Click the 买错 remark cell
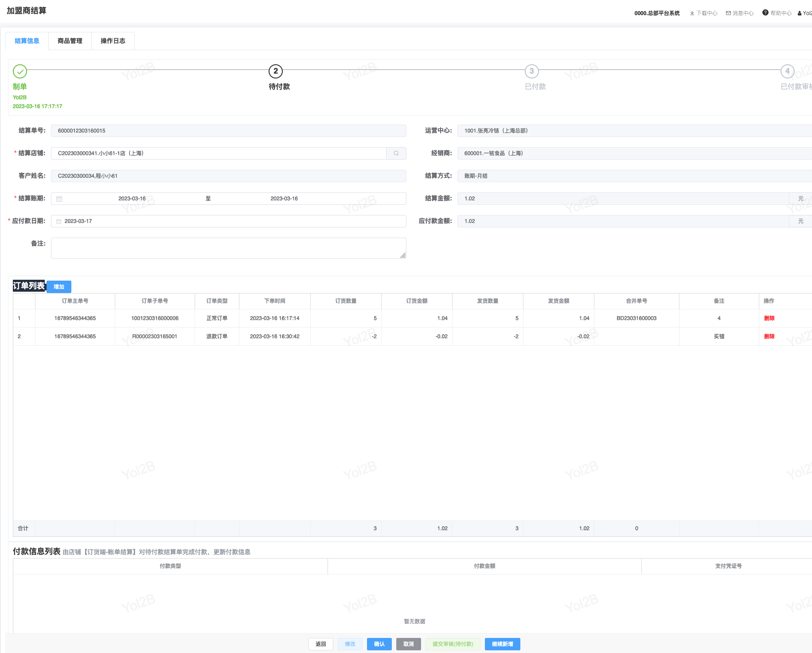Image resolution: width=812 pixels, height=653 pixels. click(x=719, y=336)
